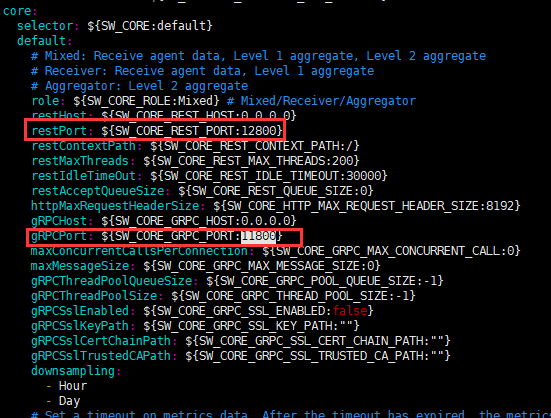Image resolution: width=551 pixels, height=418 pixels.
Task: Place cursor on highlighted gRPCPort 11800 value
Action: pyautogui.click(x=258, y=236)
